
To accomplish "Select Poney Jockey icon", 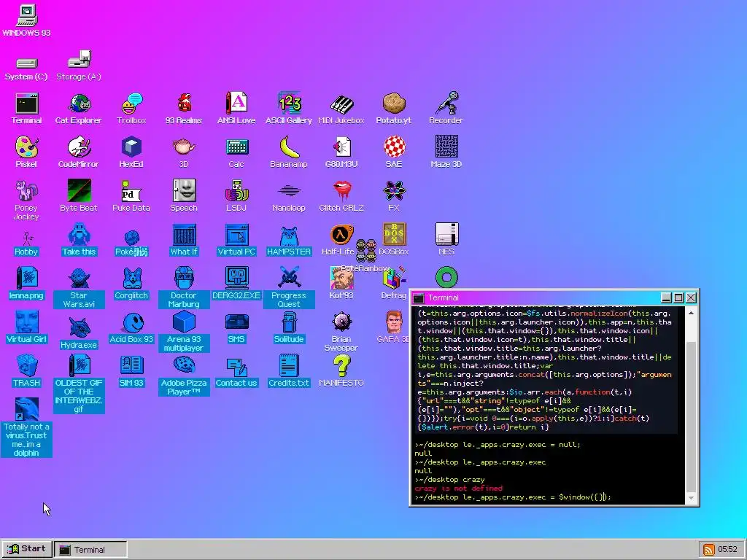I will pyautogui.click(x=27, y=200).
